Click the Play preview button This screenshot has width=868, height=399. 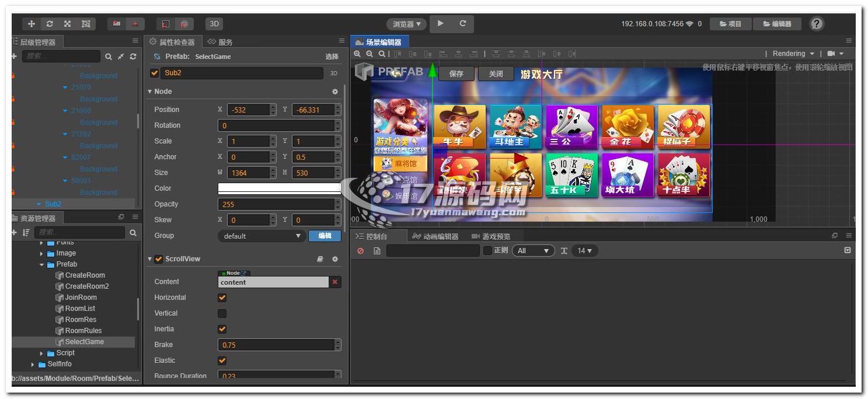click(x=441, y=24)
